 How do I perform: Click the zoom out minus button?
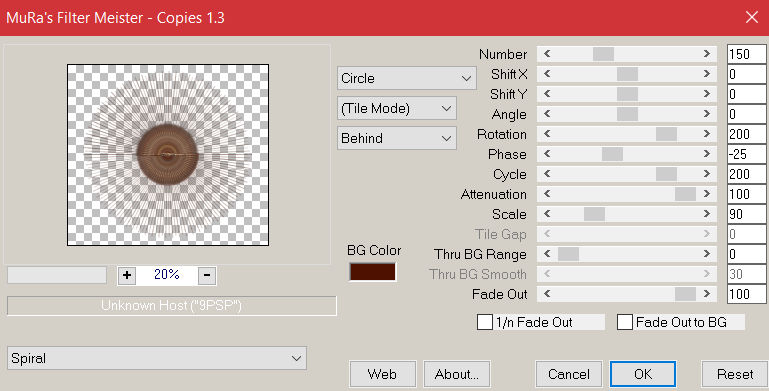[207, 275]
